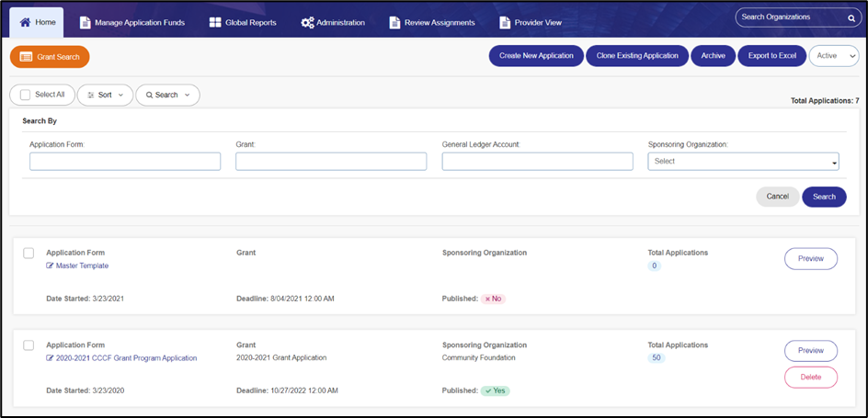Screen dimensions: 868x418
Task: Open the Global Reports tab
Action: (243, 23)
